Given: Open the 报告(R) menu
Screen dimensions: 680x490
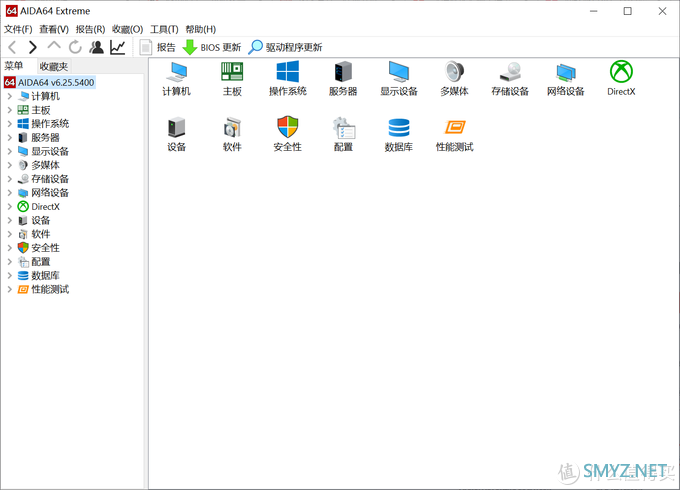Looking at the screenshot, I should coord(90,29).
